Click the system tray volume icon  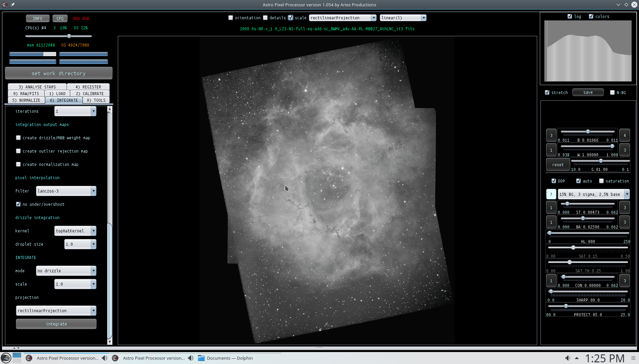click(x=567, y=358)
